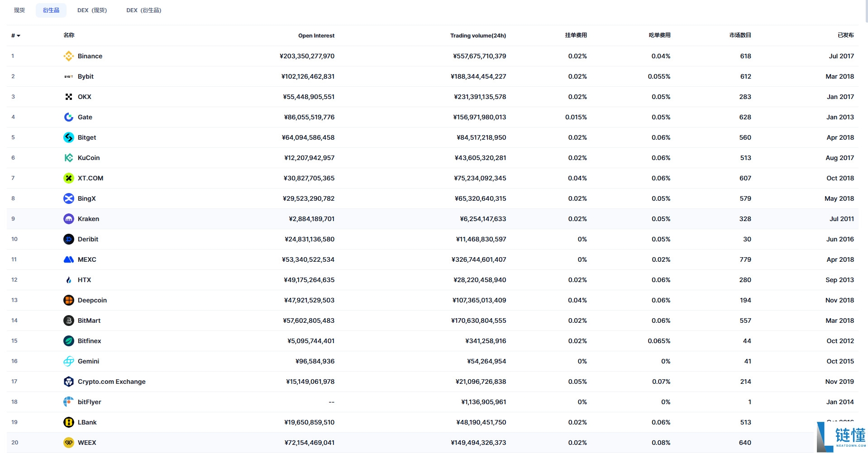Open the Bybit exchange link
Viewport: 868px width, 453px height.
tap(86, 76)
